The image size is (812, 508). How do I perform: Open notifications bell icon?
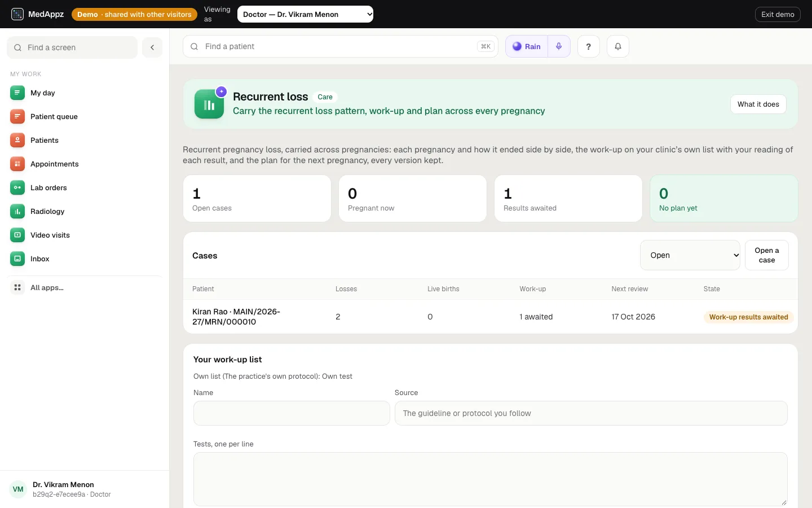pos(618,46)
